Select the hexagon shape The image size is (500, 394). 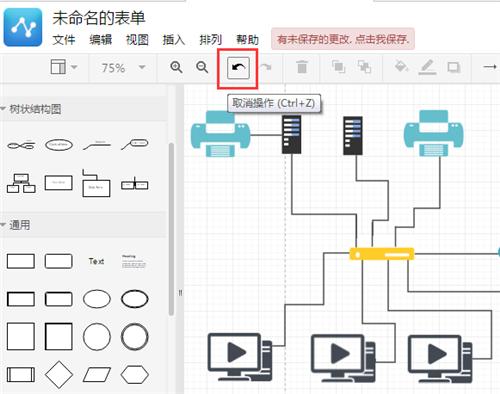[x=135, y=374]
